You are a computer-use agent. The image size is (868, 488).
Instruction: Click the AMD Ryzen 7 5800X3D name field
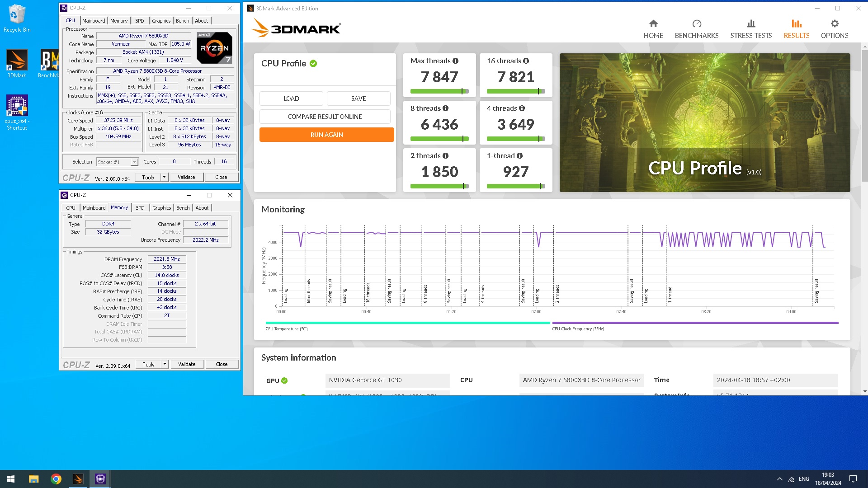click(x=143, y=36)
